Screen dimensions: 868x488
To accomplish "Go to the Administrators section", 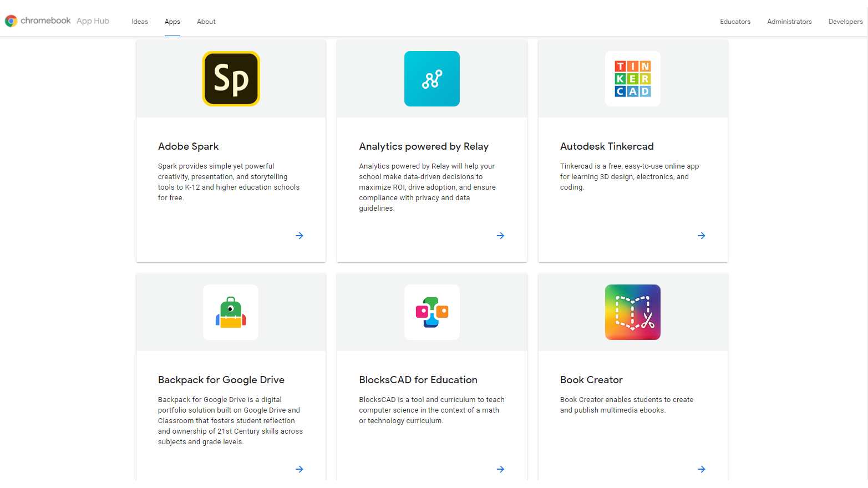I will click(x=789, y=22).
